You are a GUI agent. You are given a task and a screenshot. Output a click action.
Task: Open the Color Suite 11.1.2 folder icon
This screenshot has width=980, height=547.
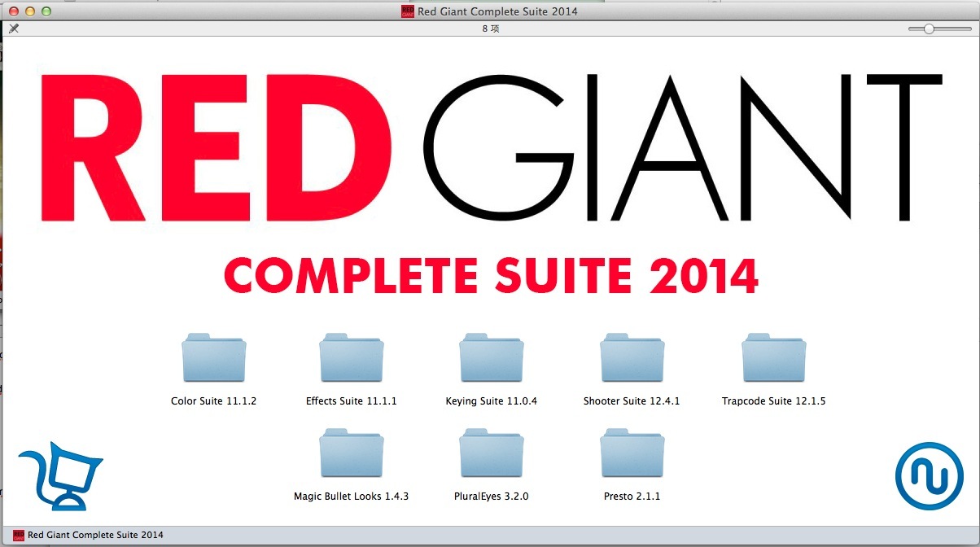(x=213, y=358)
